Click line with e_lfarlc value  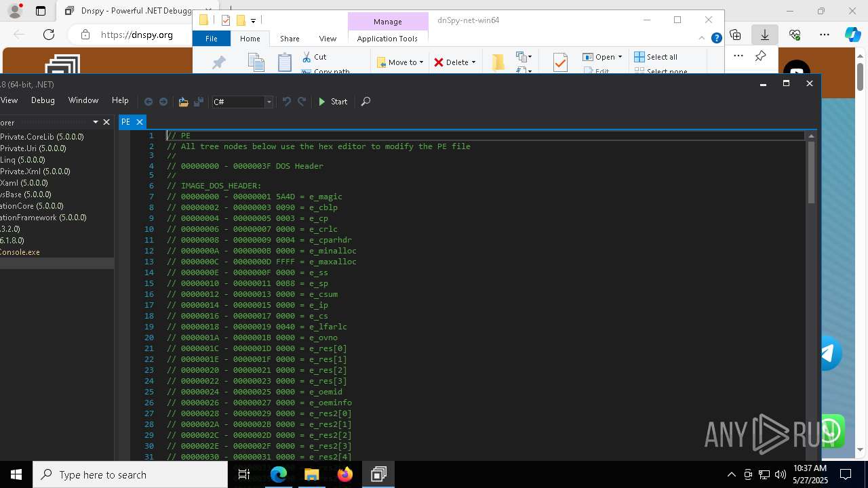[x=257, y=327]
